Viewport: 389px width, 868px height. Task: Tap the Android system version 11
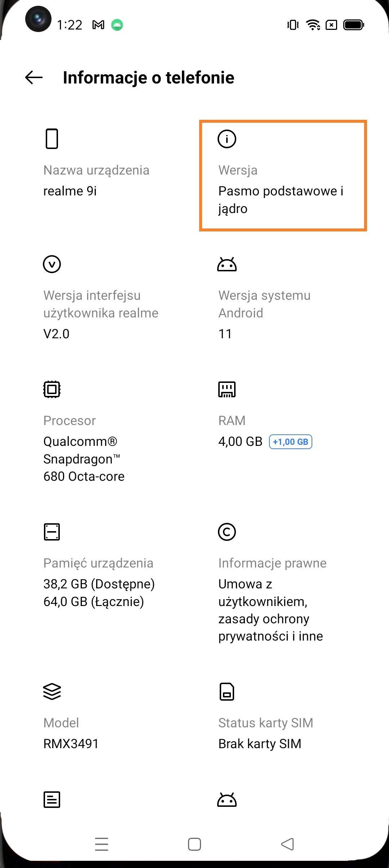pos(225,334)
